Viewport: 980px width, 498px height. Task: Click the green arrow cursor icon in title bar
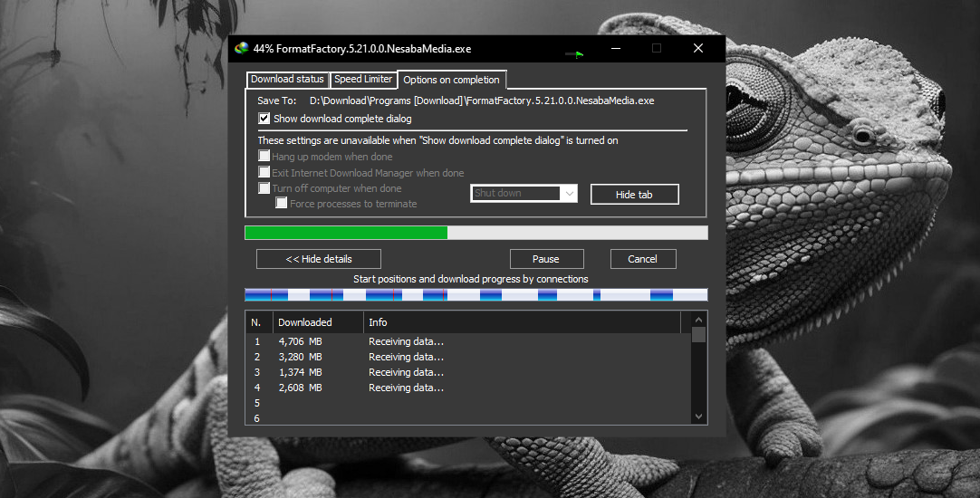coord(574,54)
